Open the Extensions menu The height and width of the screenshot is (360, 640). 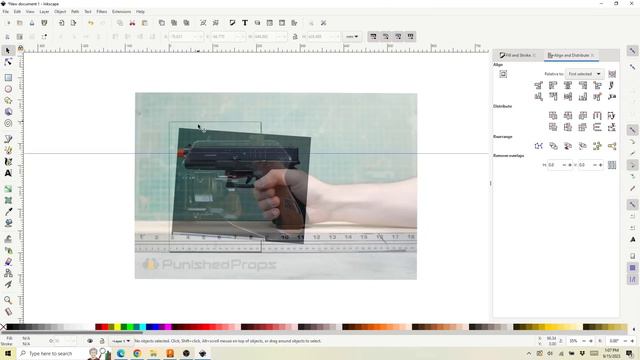[122, 12]
